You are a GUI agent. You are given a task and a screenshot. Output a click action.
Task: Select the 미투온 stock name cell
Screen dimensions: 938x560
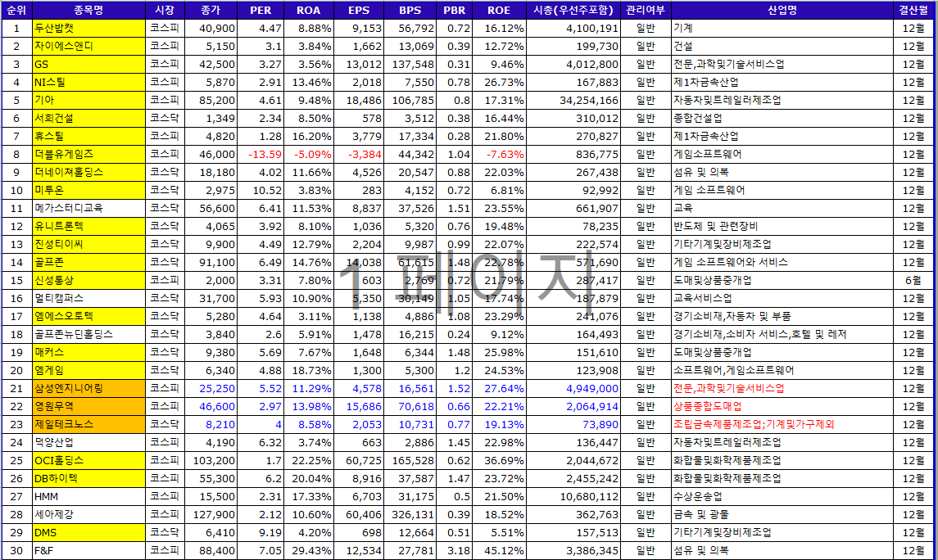[88, 190]
